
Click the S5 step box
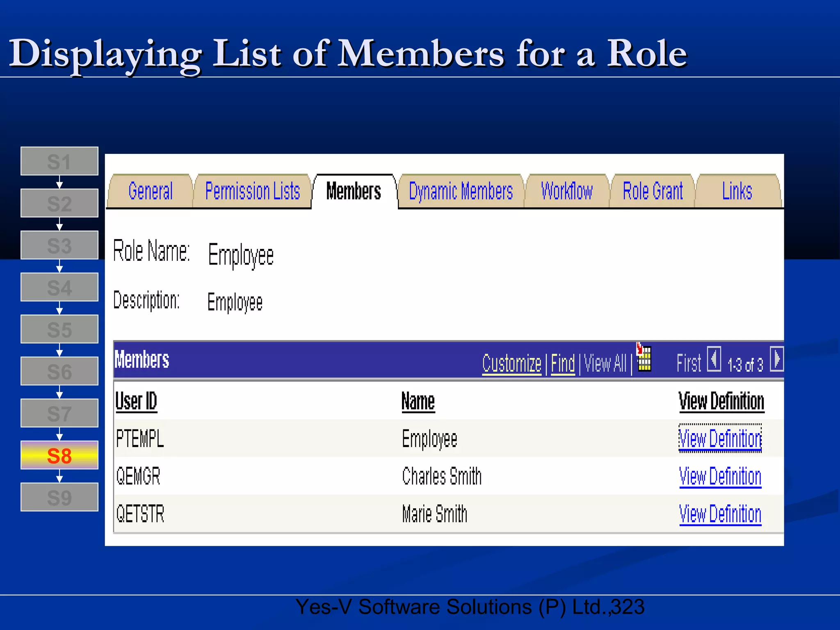pyautogui.click(x=59, y=329)
